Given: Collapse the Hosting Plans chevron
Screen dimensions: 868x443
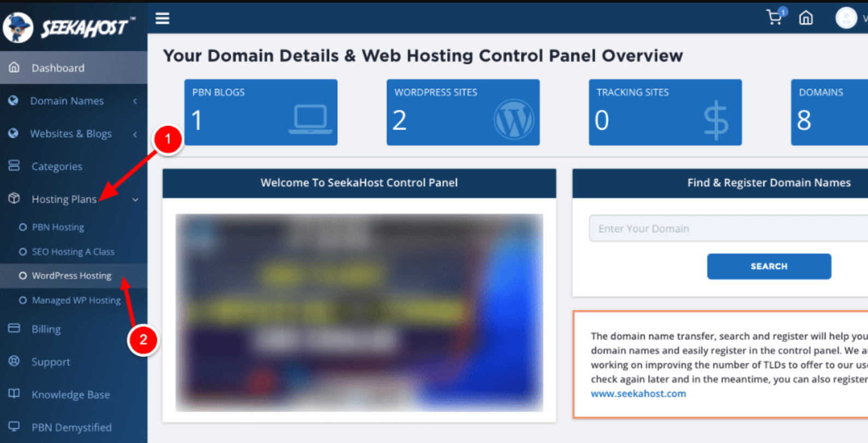Looking at the screenshot, I should point(135,200).
